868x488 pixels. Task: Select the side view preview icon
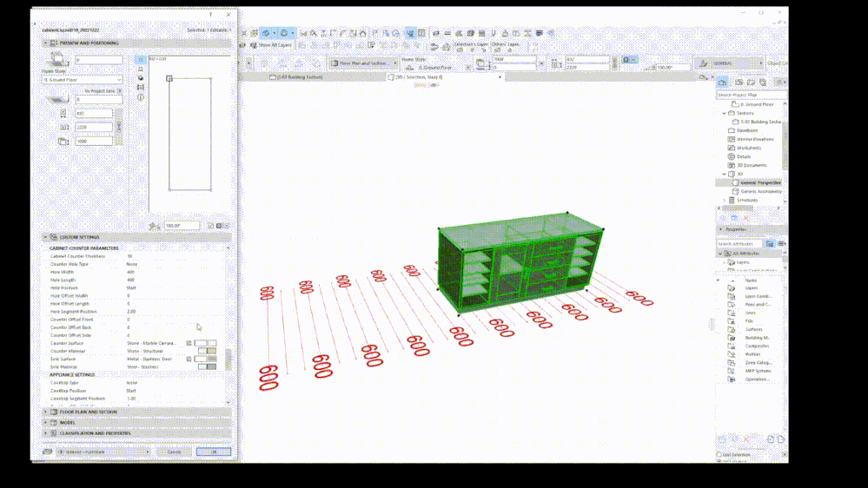coord(141,69)
